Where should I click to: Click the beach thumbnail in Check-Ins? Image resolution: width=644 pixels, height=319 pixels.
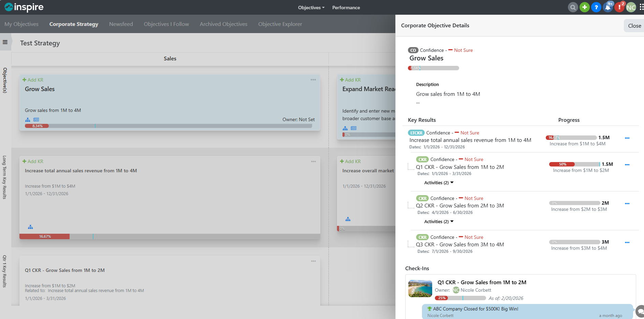click(420, 289)
